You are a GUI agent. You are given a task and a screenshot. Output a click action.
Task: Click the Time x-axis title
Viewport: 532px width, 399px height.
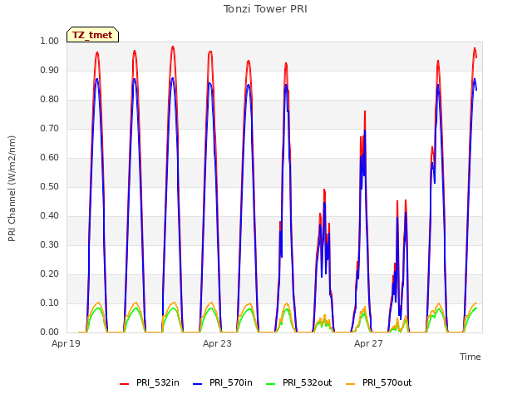click(x=470, y=357)
